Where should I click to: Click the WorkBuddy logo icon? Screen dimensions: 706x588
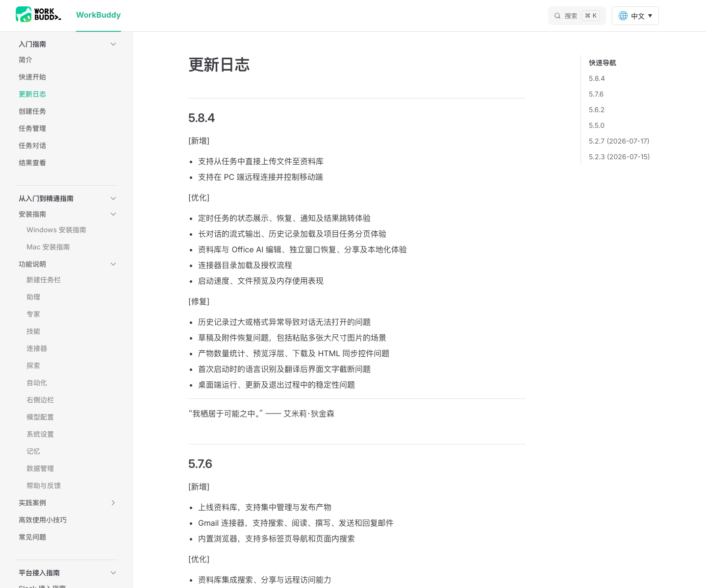38,15
